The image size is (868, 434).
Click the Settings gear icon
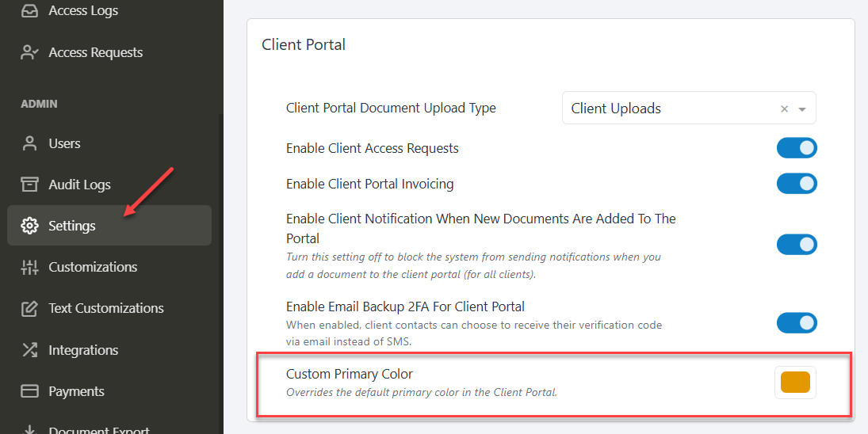point(29,226)
